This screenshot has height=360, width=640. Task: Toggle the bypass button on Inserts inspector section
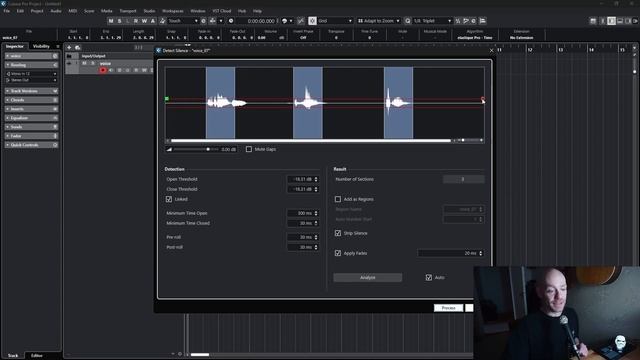55,109
